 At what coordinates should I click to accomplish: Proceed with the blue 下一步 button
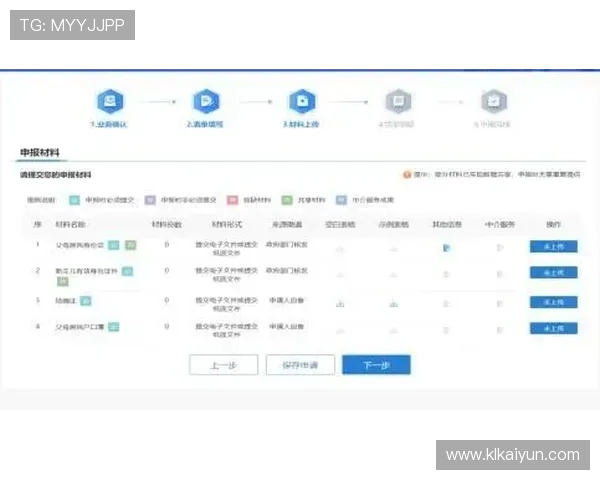pyautogui.click(x=377, y=365)
